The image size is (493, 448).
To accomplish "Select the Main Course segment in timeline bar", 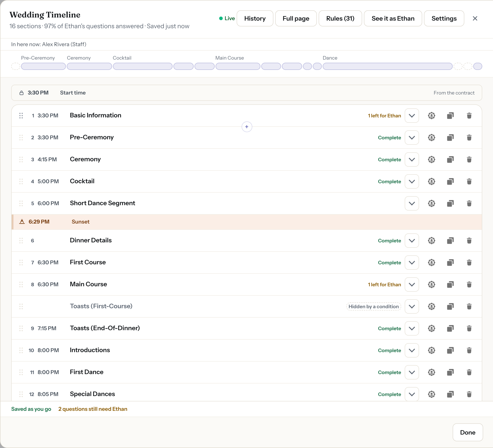I will click(238, 66).
